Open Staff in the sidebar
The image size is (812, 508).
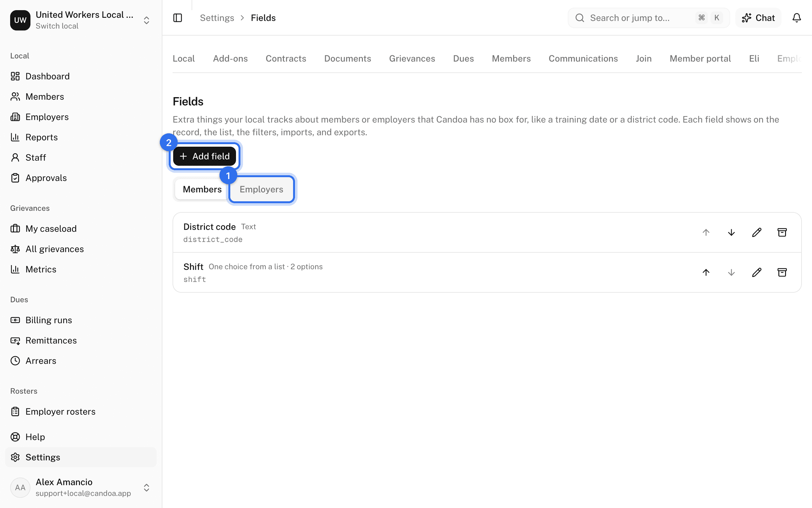[81, 157]
